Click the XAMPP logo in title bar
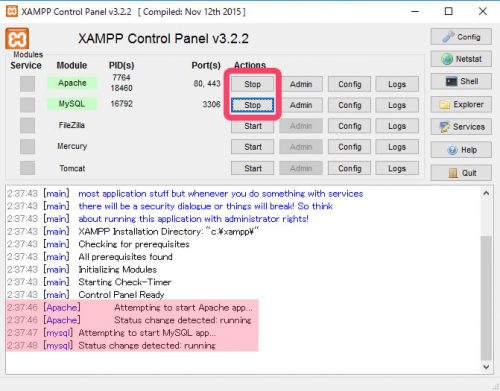500x391 pixels. click(12, 11)
